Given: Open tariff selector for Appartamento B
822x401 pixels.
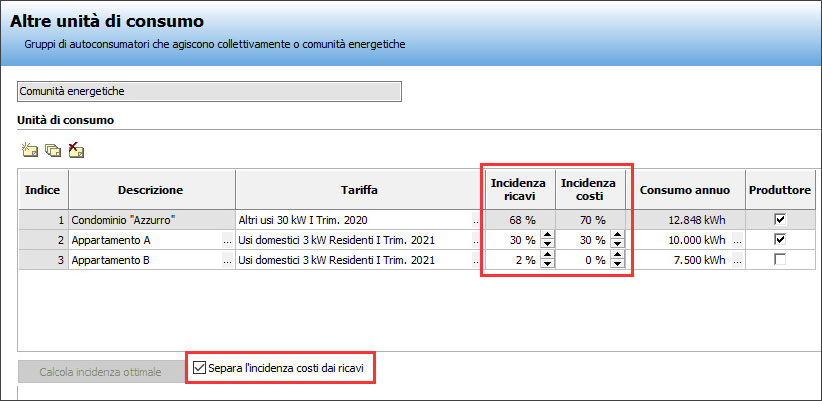Looking at the screenshot, I should pyautogui.click(x=475, y=260).
